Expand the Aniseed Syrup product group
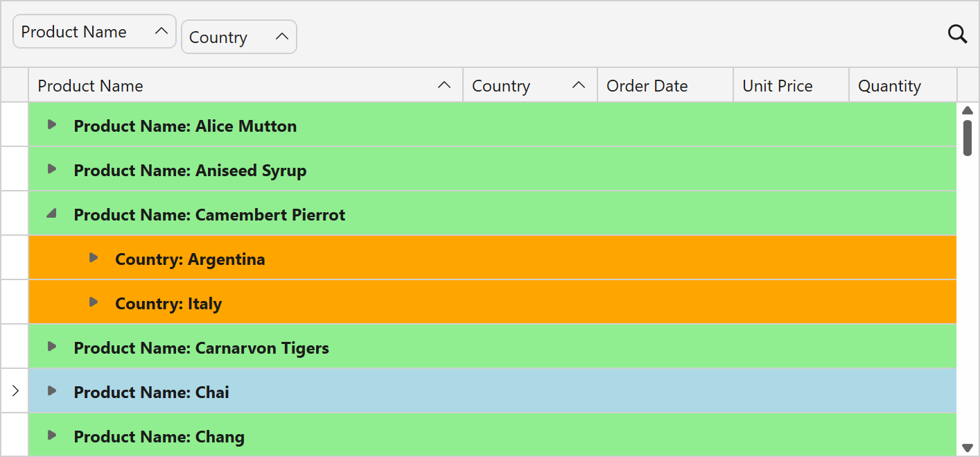 click(51, 169)
